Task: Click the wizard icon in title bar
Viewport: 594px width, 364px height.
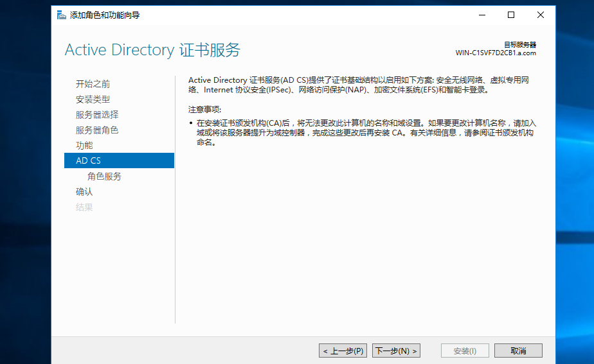Action: [x=61, y=15]
